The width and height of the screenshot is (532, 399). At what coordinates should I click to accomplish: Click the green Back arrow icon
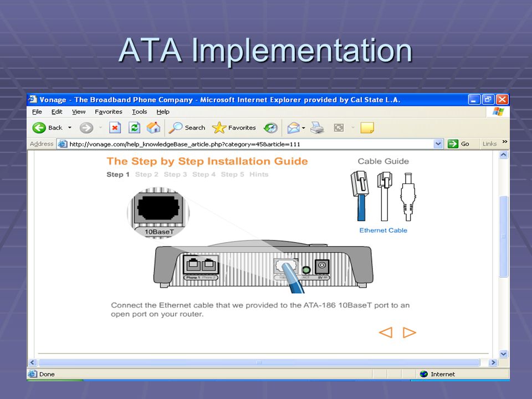pos(39,128)
